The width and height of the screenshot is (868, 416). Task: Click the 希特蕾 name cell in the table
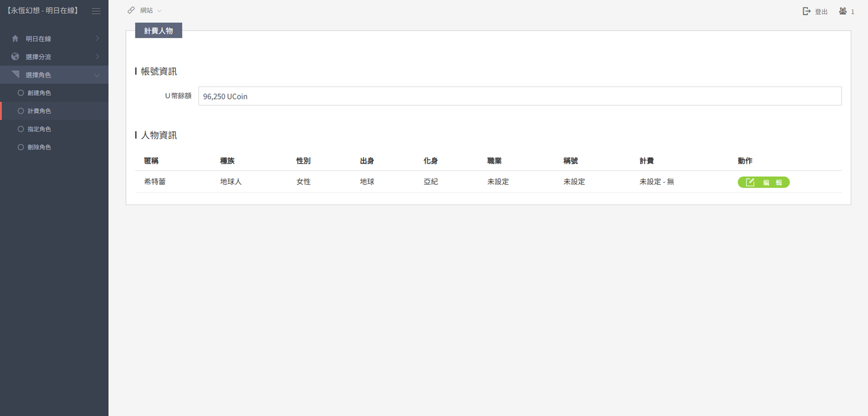(155, 181)
